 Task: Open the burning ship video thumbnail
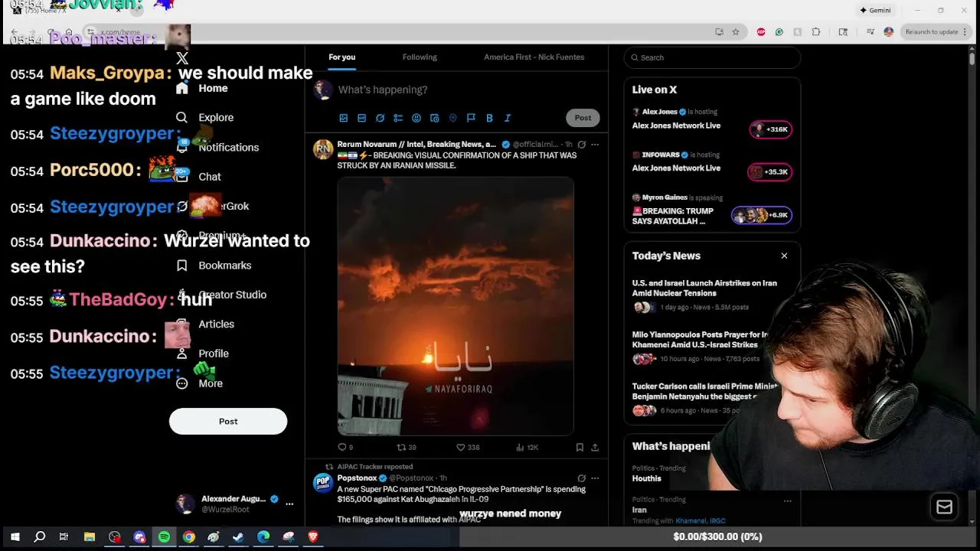pyautogui.click(x=456, y=306)
